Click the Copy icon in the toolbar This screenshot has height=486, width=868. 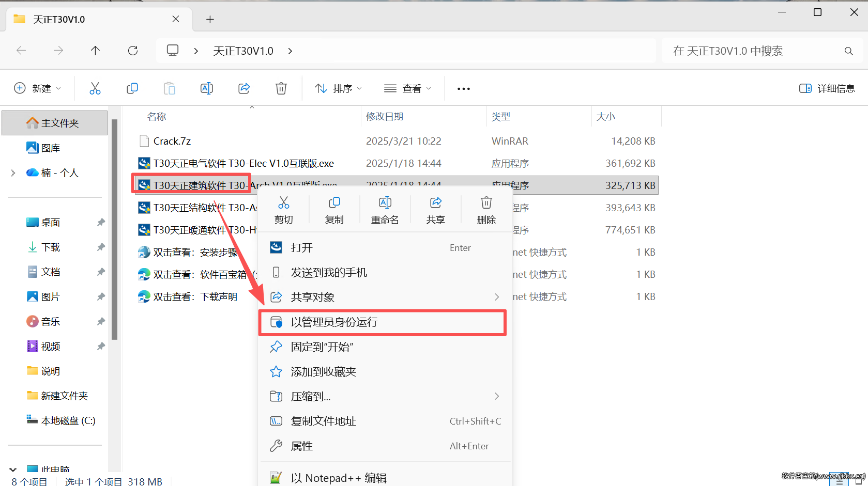(132, 88)
